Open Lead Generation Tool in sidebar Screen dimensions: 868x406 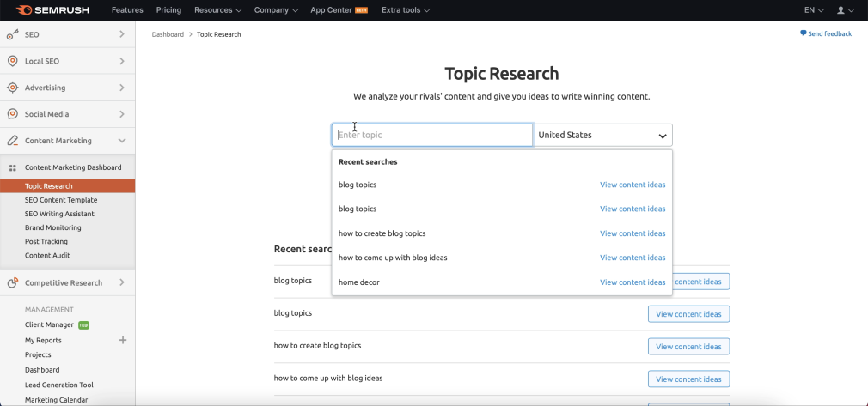pos(59,385)
